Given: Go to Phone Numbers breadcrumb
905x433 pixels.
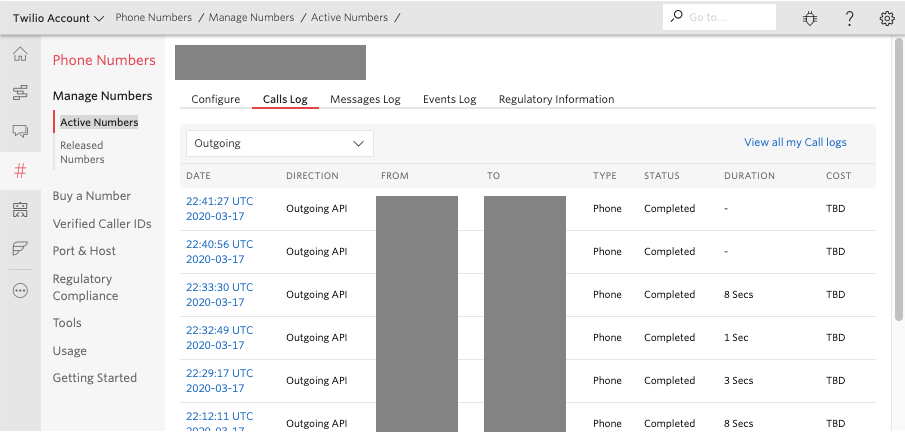Looking at the screenshot, I should coord(154,17).
